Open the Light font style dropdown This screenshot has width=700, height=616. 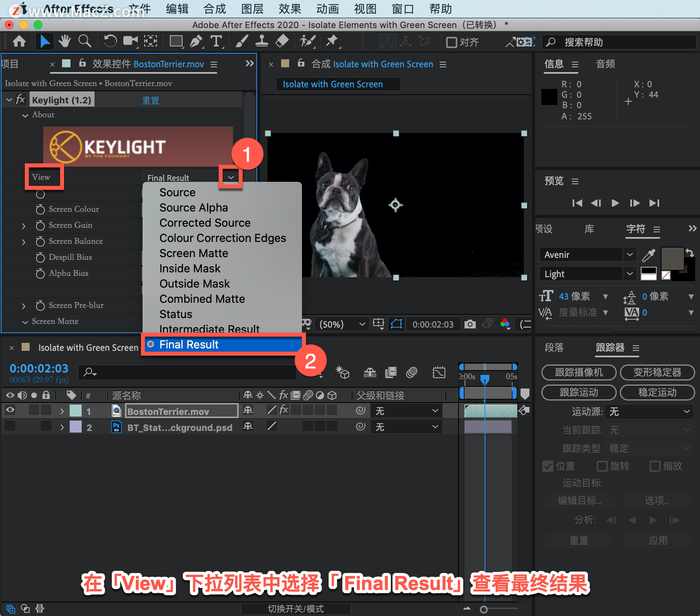629,274
